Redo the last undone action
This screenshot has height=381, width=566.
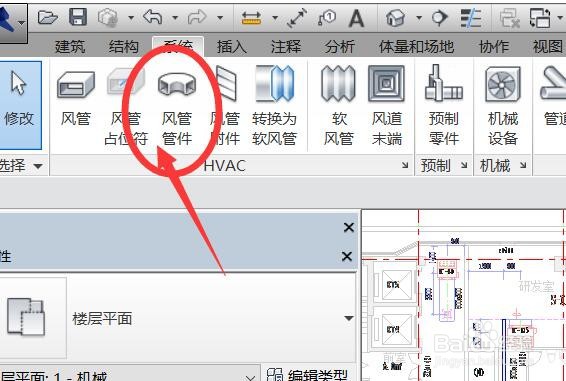[197, 17]
